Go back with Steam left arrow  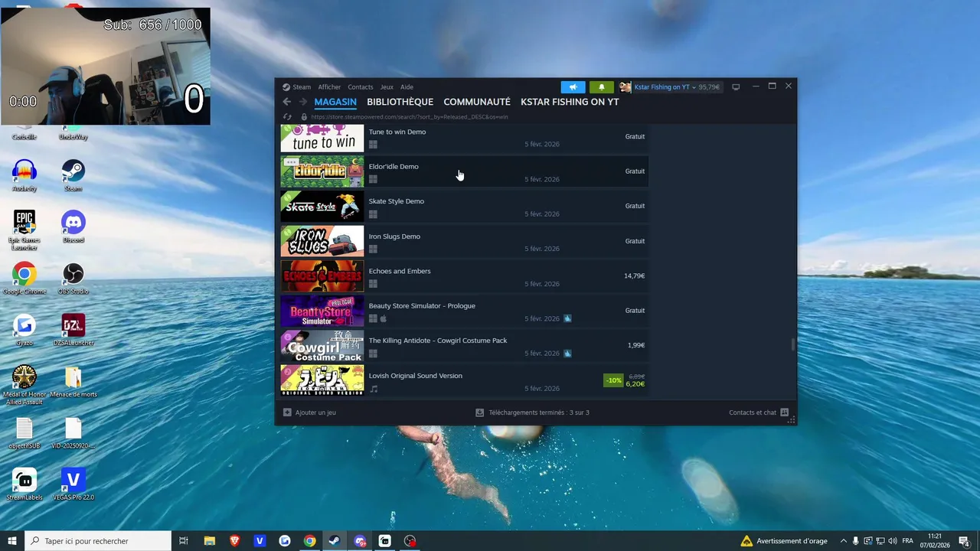(x=287, y=102)
